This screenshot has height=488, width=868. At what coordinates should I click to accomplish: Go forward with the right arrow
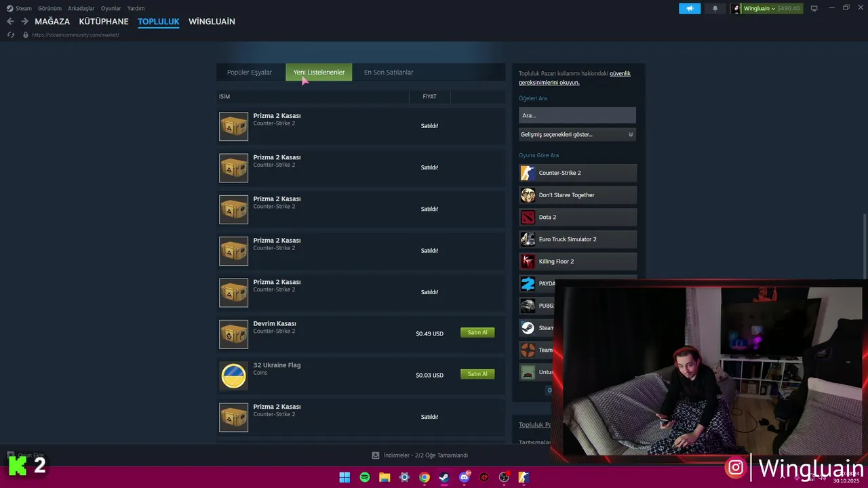coord(24,22)
